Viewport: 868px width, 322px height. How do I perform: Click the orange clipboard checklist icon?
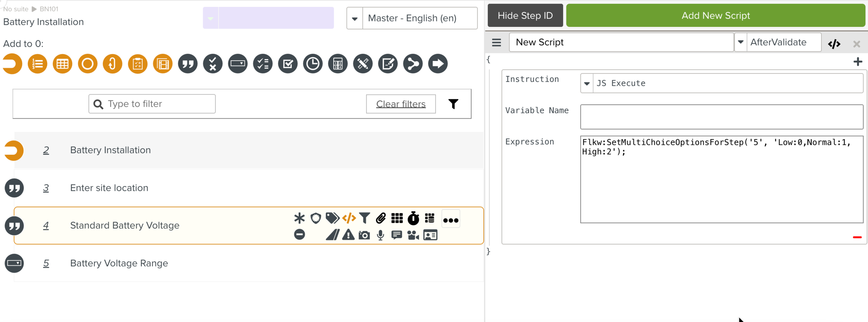pos(137,64)
